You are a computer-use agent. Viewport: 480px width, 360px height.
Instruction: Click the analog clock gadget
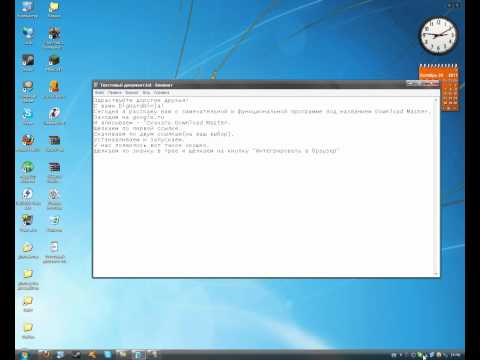coord(438,36)
